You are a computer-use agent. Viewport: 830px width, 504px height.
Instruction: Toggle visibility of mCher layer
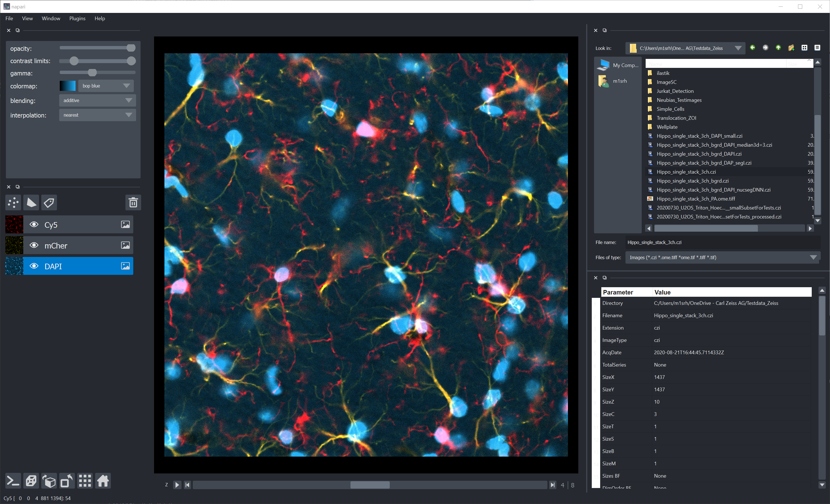[34, 245]
